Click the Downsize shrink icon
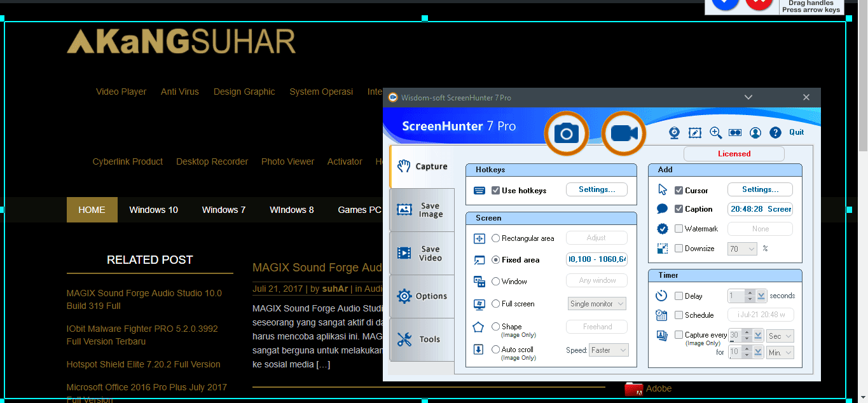Screen dimensions: 868x403 tap(662, 249)
